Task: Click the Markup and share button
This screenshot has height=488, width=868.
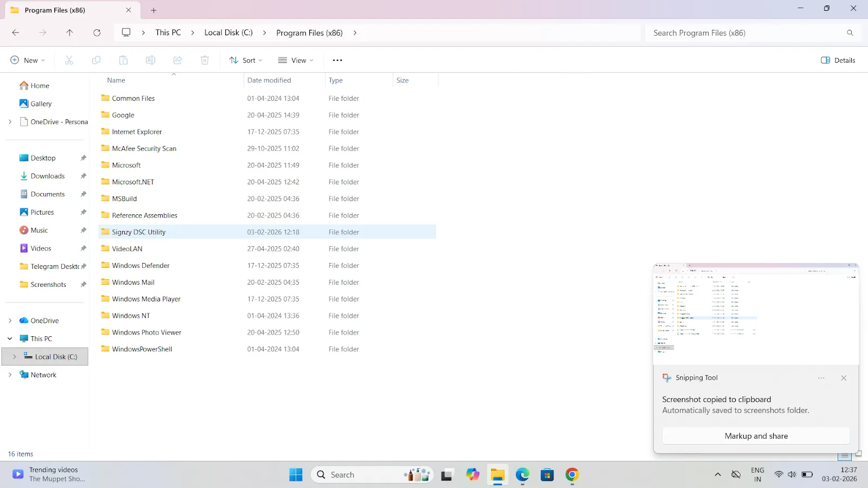Action: tap(756, 436)
